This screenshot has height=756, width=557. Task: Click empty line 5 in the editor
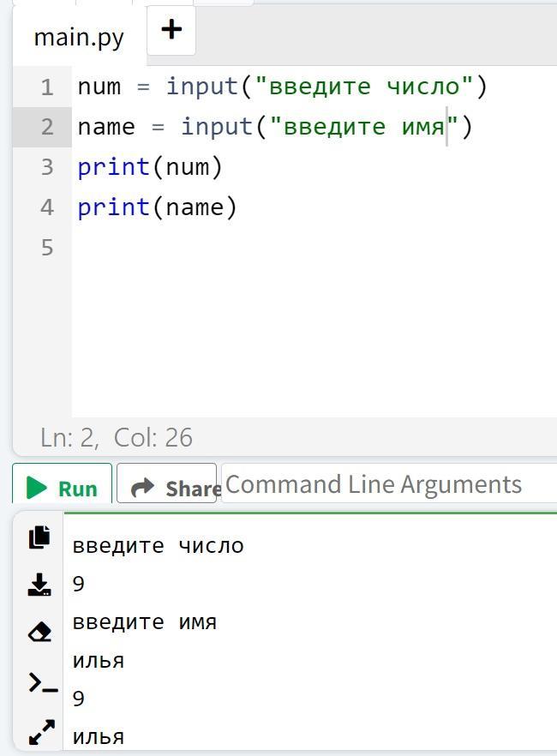(x=313, y=248)
